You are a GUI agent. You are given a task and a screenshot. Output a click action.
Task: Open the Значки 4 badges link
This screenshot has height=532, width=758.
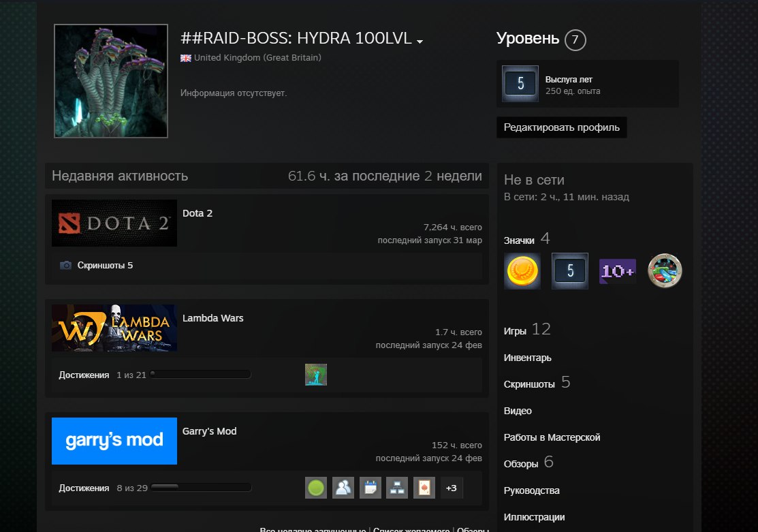[526, 239]
